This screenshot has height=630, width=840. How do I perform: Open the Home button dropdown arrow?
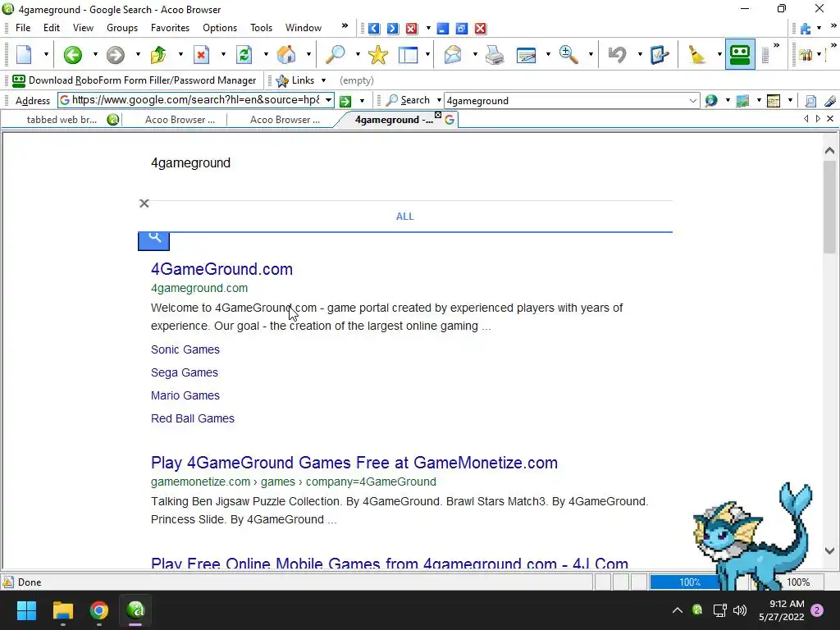point(308,54)
